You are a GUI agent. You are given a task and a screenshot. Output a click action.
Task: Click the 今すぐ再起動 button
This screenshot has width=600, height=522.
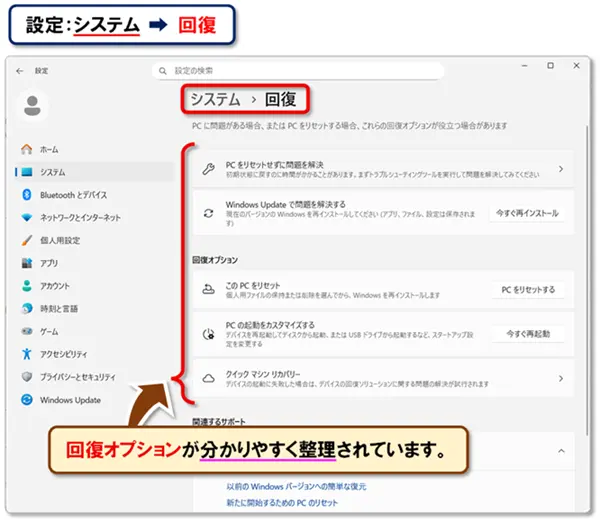528,334
